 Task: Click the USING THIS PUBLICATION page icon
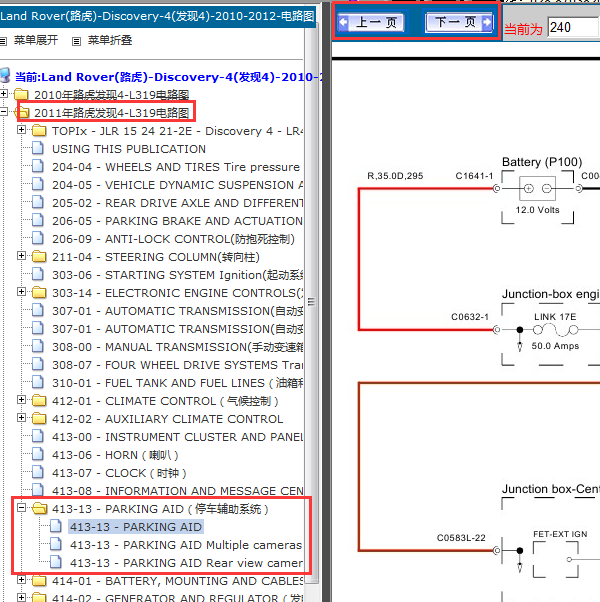click(38, 148)
